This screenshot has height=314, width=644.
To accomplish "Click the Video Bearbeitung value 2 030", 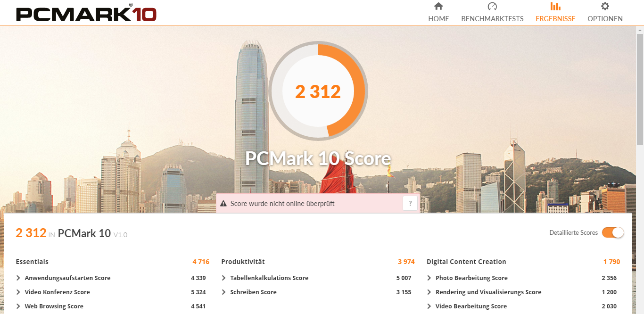I will tap(609, 306).
